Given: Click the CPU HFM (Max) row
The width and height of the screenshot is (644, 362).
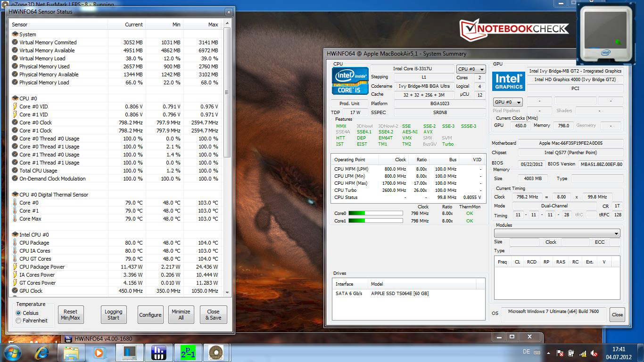Looking at the screenshot, I should 408,183.
